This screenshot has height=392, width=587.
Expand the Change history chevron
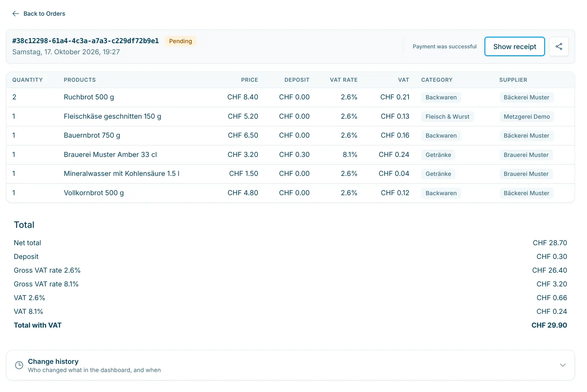point(562,365)
